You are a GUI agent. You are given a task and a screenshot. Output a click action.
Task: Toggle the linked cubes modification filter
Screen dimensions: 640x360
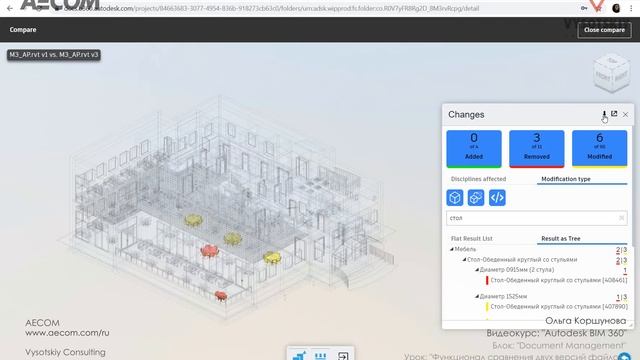point(476,198)
